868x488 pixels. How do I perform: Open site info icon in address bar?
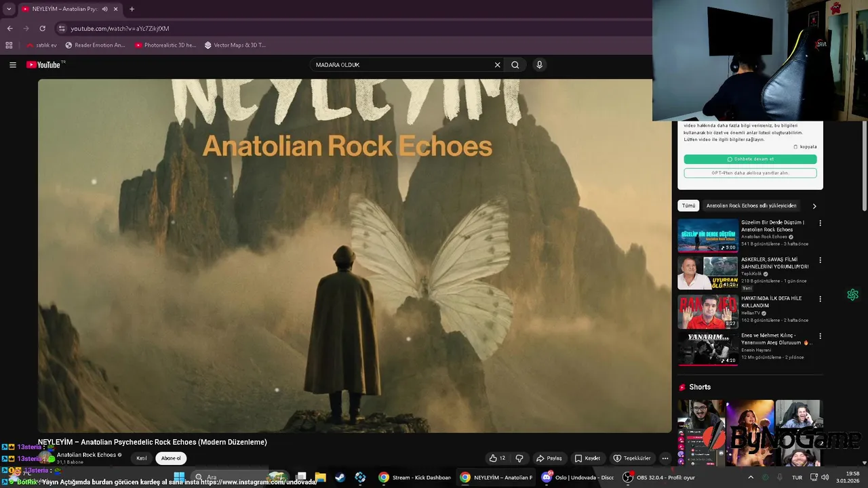(62, 28)
